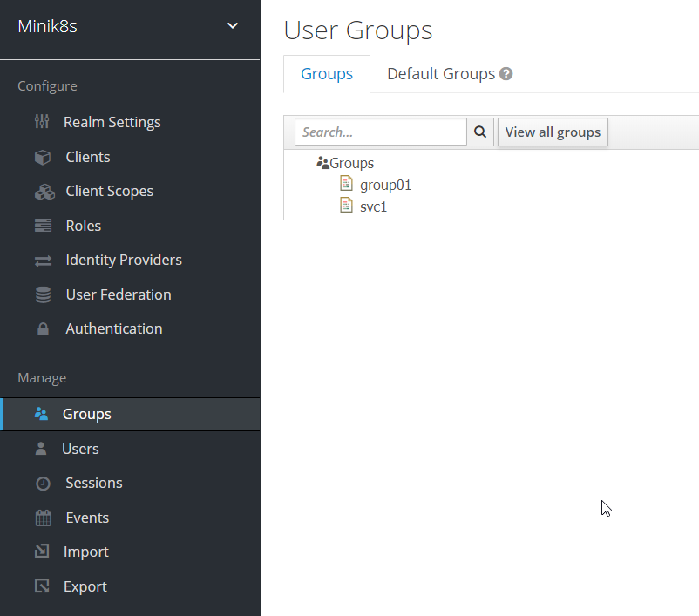The width and height of the screenshot is (699, 616).
Task: Click the Minik8s realm name
Action: pyautogui.click(x=48, y=26)
